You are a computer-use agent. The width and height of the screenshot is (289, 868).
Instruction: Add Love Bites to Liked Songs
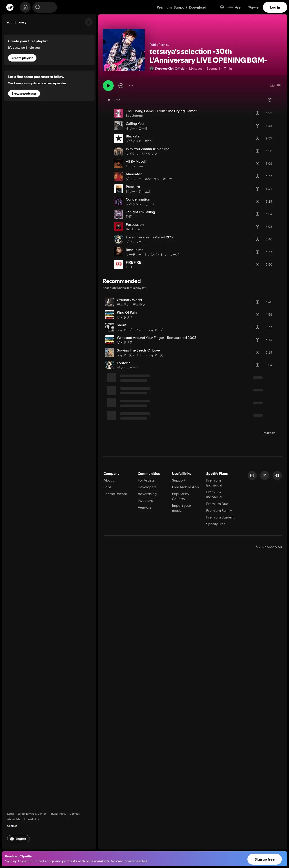[x=257, y=239]
